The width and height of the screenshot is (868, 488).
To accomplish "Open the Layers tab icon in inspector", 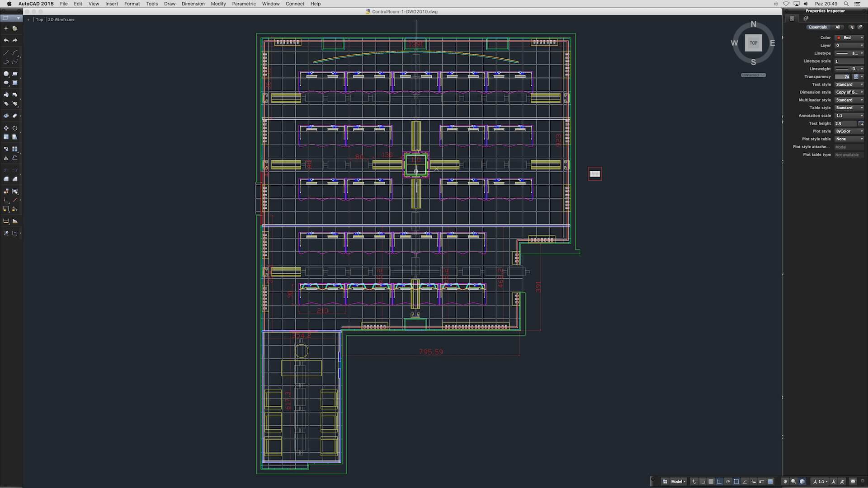I will (x=806, y=19).
